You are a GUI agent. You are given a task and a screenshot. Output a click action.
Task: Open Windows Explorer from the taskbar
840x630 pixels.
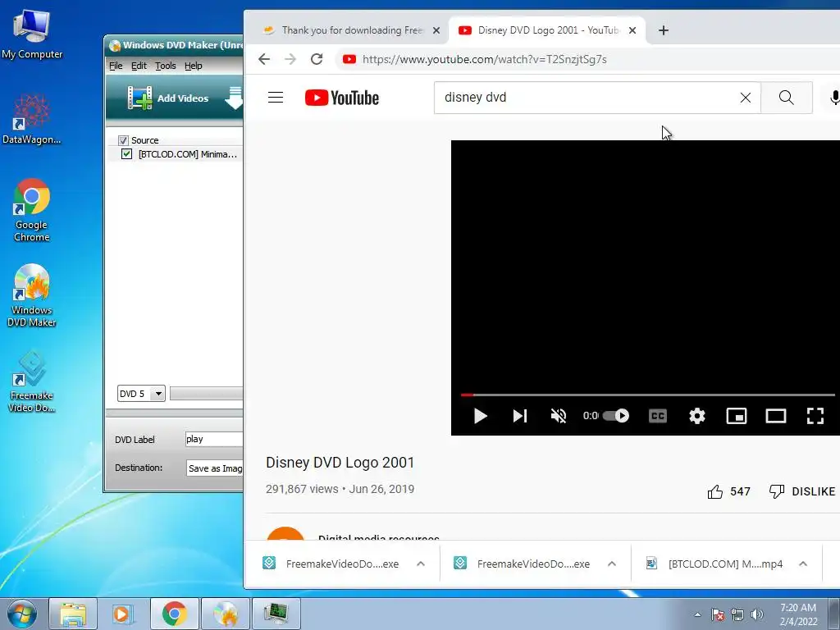(73, 614)
